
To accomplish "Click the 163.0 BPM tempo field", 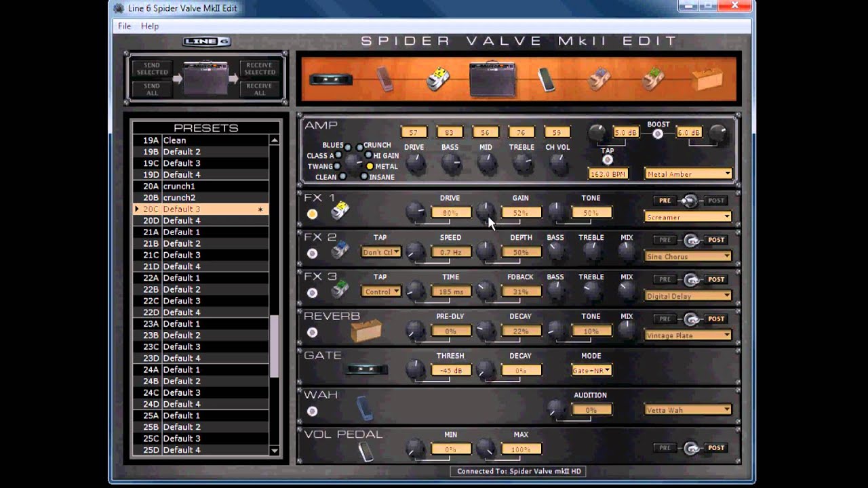I will (608, 174).
